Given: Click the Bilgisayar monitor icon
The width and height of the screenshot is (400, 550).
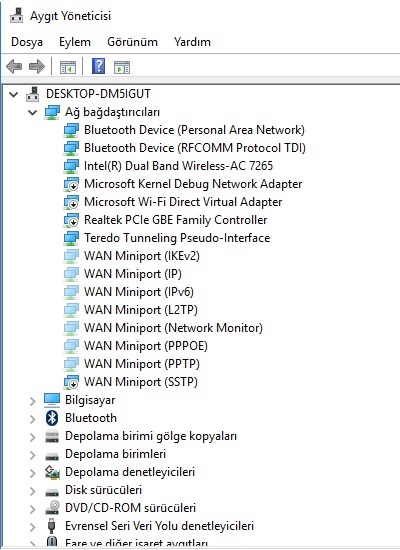Looking at the screenshot, I should coord(52,400).
